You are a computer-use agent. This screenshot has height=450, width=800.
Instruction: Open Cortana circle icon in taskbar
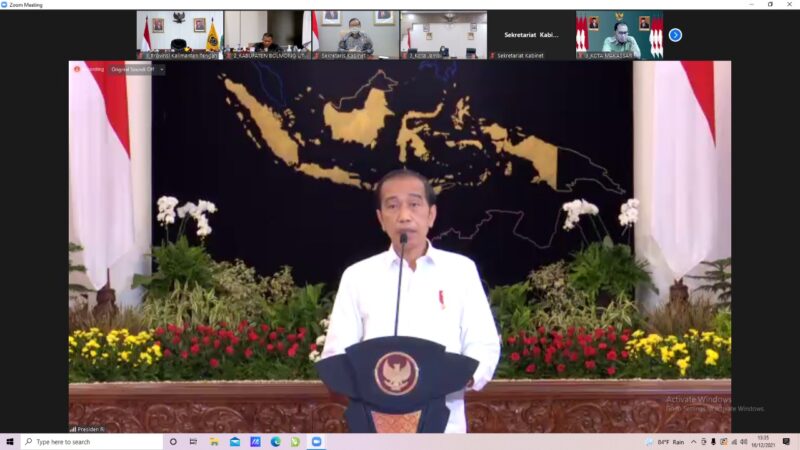click(x=173, y=441)
